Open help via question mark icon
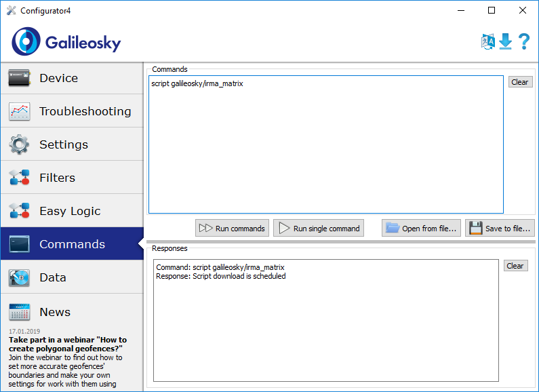The height and width of the screenshot is (392, 539). point(523,41)
